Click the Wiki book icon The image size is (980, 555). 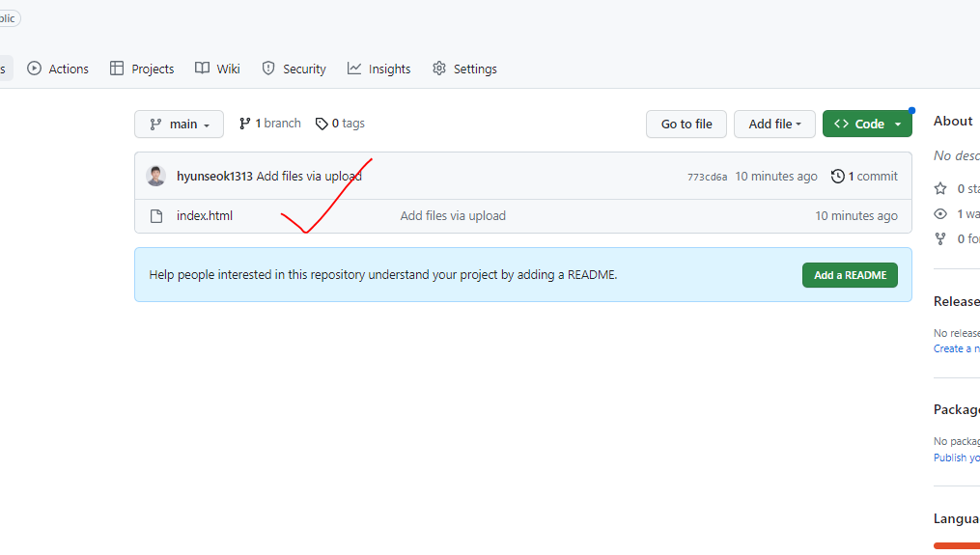(x=202, y=69)
